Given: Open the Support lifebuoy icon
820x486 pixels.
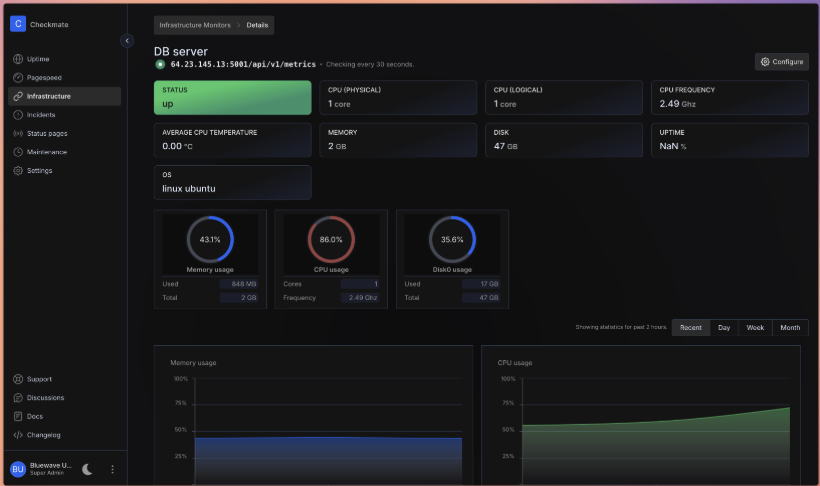Looking at the screenshot, I should click(x=18, y=379).
